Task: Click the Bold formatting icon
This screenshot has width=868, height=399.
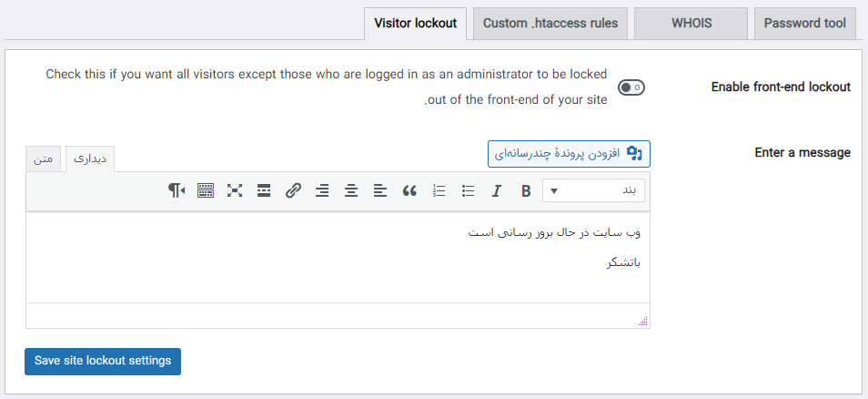Action: pos(526,190)
